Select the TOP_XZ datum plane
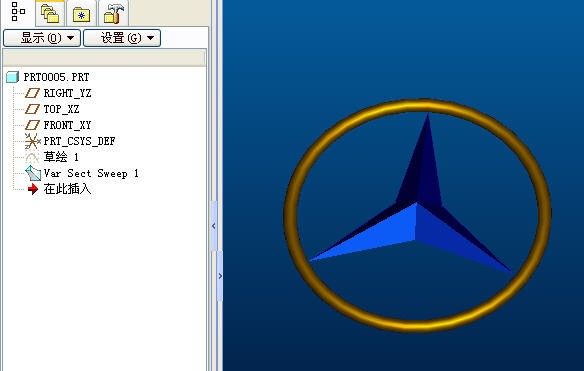 tap(61, 109)
